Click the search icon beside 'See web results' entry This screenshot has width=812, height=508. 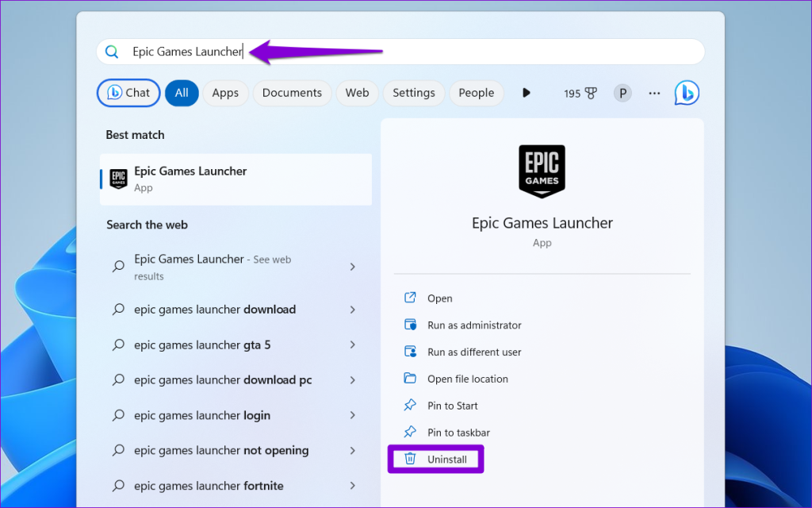point(119,267)
